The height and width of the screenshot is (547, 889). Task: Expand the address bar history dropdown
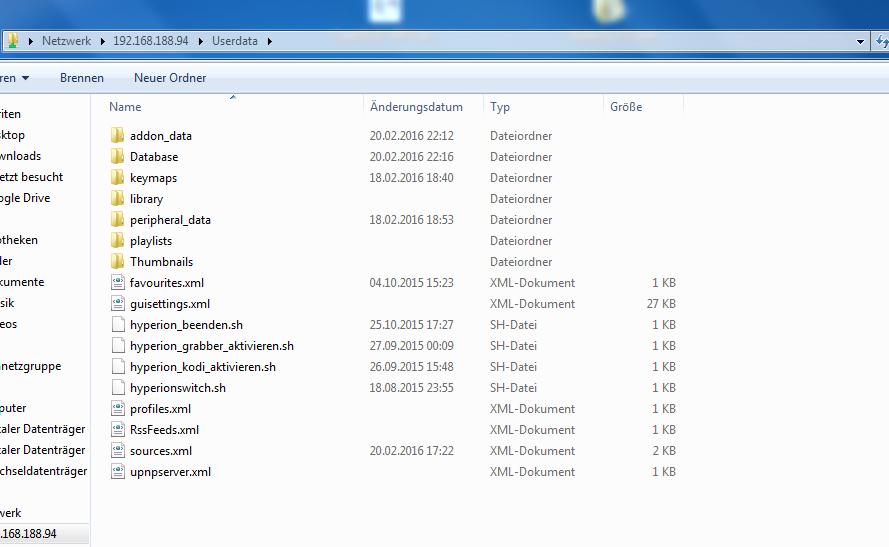(x=860, y=42)
